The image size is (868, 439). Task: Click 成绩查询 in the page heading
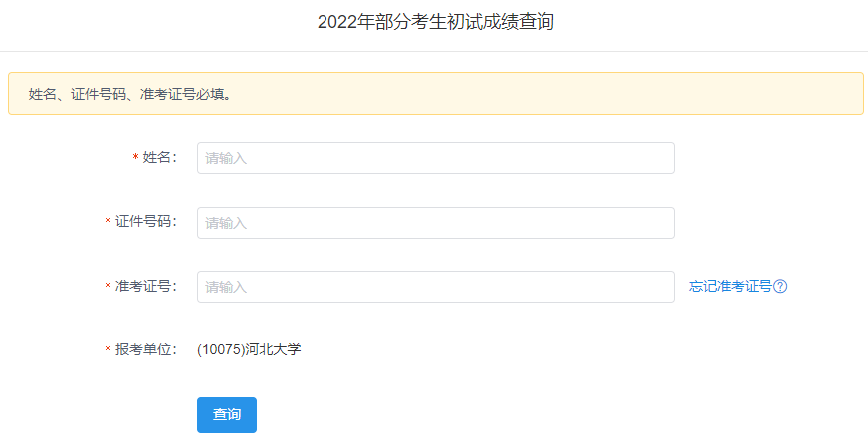coord(518,23)
